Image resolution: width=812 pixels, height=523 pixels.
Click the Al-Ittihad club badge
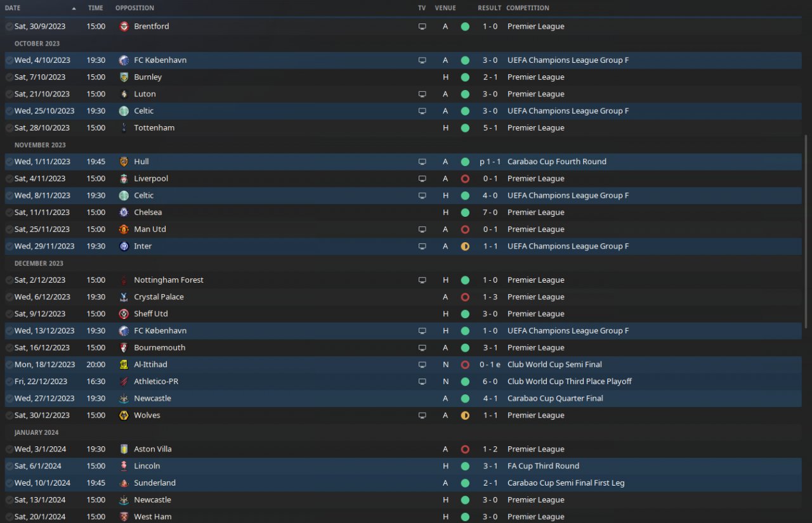[x=124, y=365]
